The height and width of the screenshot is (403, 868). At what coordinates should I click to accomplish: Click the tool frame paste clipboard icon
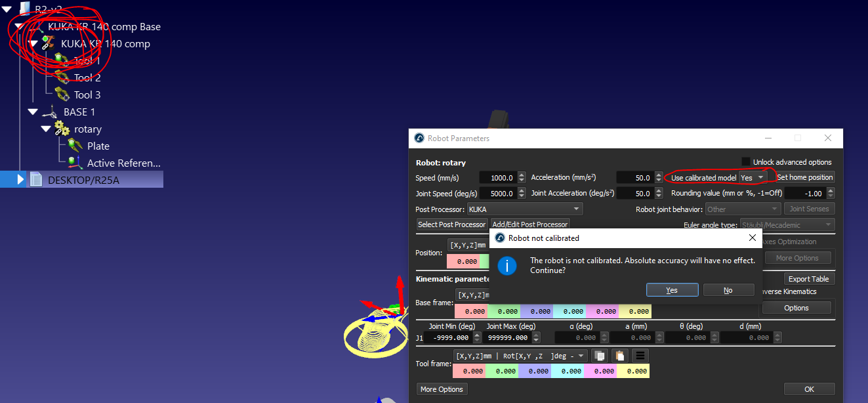coord(619,356)
